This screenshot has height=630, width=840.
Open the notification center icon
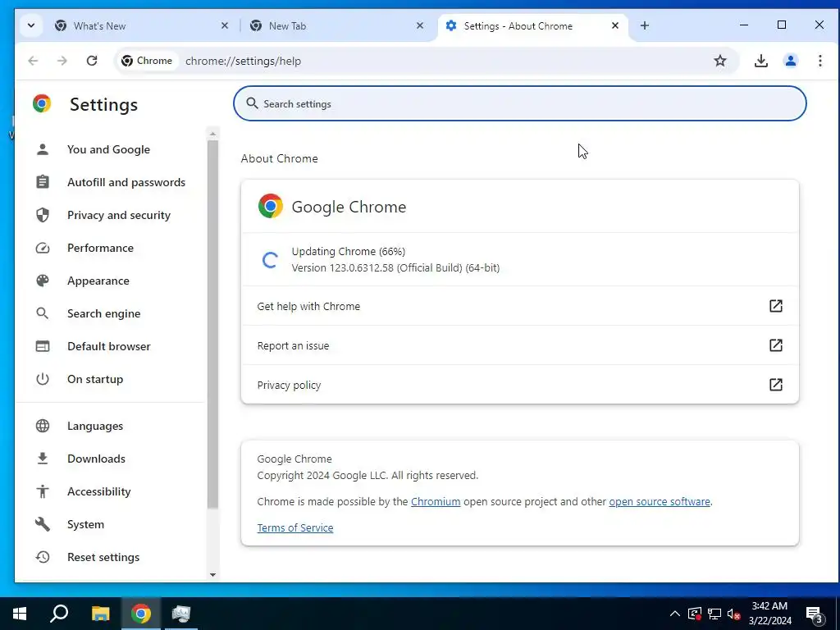point(815,614)
